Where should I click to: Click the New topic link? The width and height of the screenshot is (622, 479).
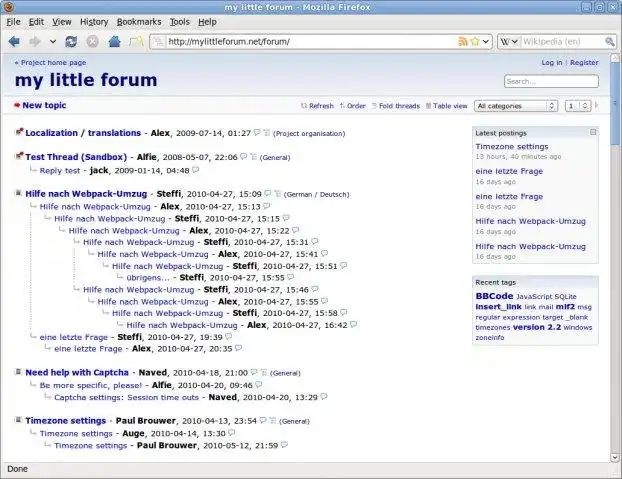tap(44, 105)
